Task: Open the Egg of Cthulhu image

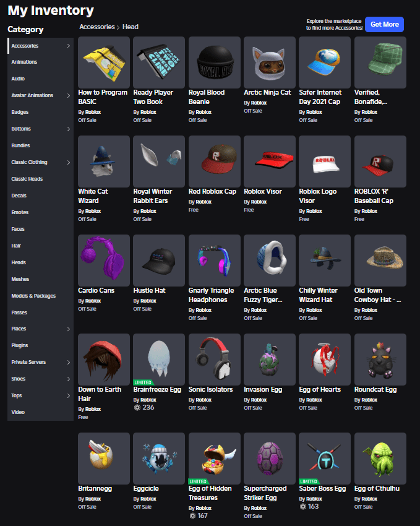Action: click(380, 458)
